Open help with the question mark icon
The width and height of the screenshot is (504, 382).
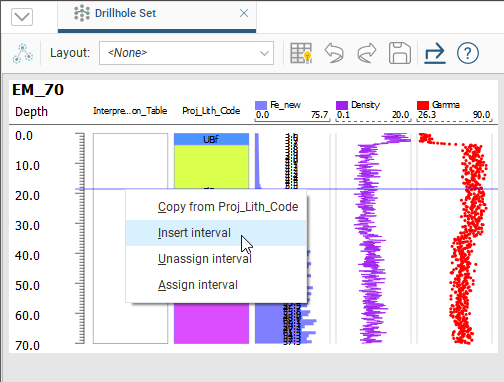click(x=468, y=53)
